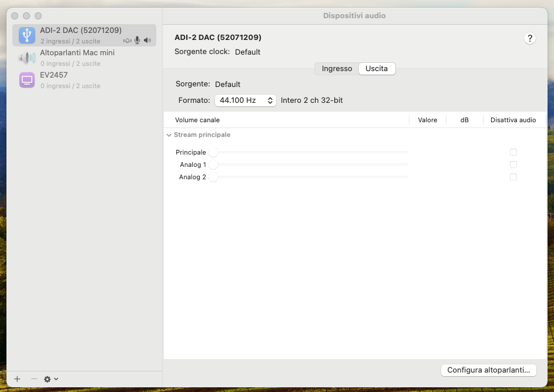Viewport: 554px width, 392px height.
Task: Switch to the Ingresso tab
Action: pos(337,69)
